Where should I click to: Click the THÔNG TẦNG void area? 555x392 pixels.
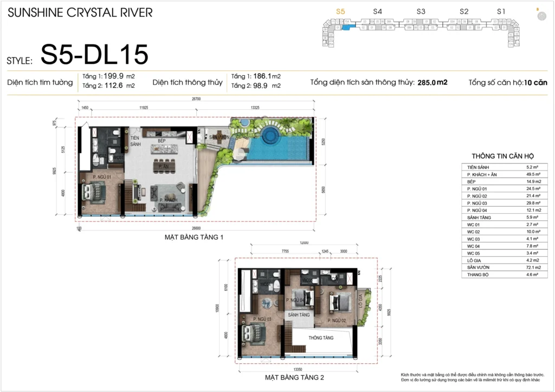click(321, 338)
